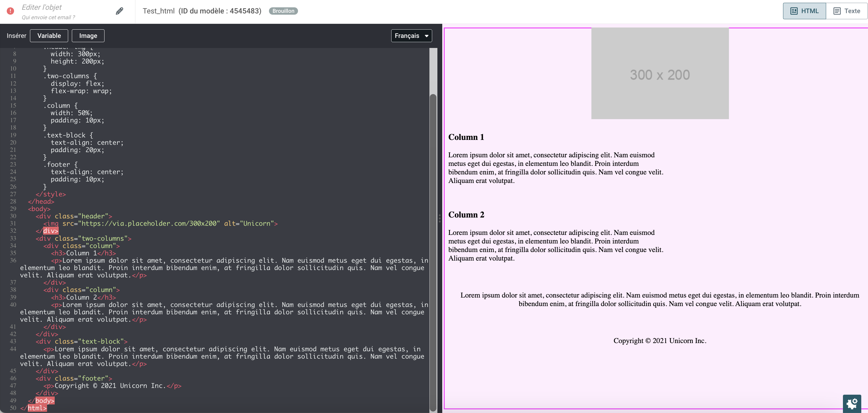
Task: Click the 300 x 200 placeholder image
Action: (660, 73)
